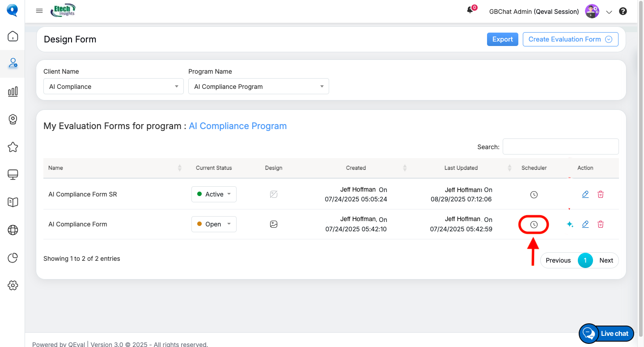The height and width of the screenshot is (347, 644).
Task: Open the Live chat widget
Action: pos(606,334)
